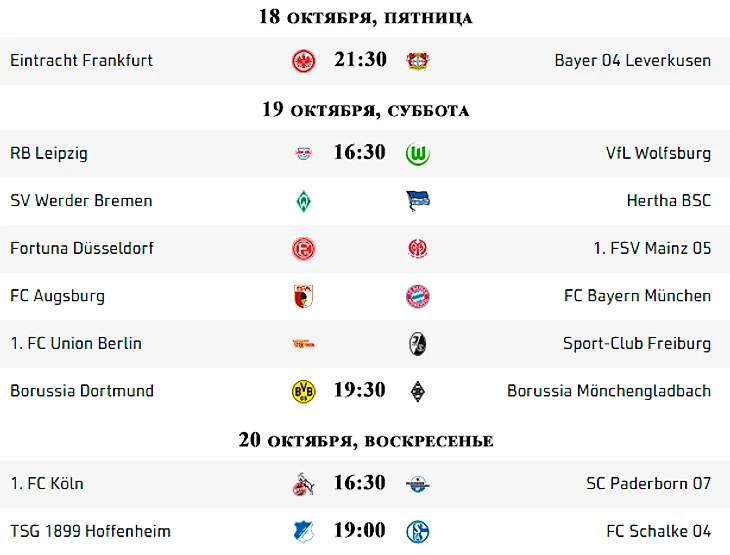Image resolution: width=730 pixels, height=555 pixels.
Task: Select the FC Bayern München crest
Action: pos(418,296)
